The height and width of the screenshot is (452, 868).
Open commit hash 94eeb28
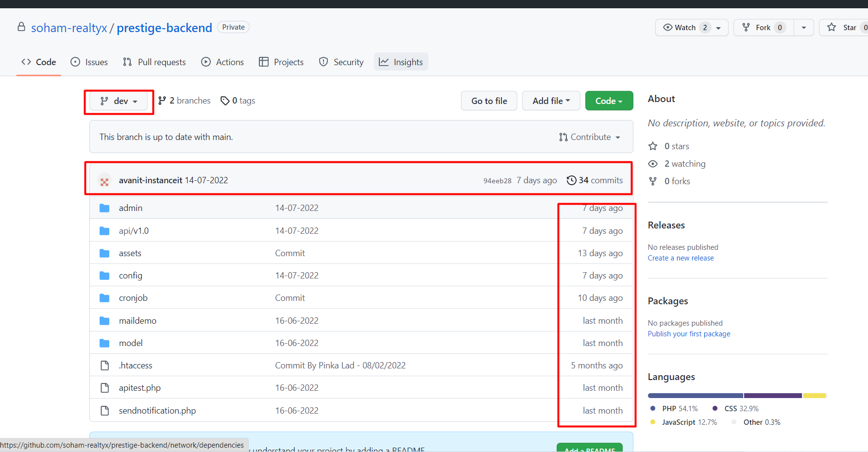click(497, 181)
